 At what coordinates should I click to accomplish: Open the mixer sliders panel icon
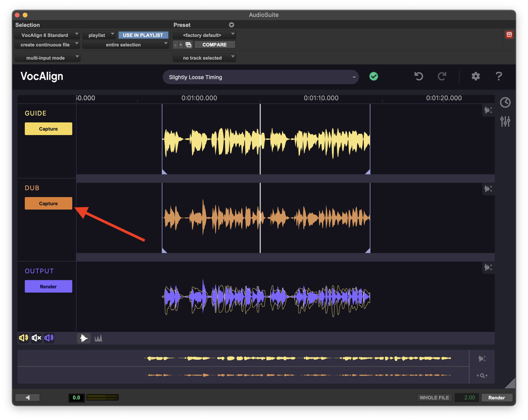505,121
